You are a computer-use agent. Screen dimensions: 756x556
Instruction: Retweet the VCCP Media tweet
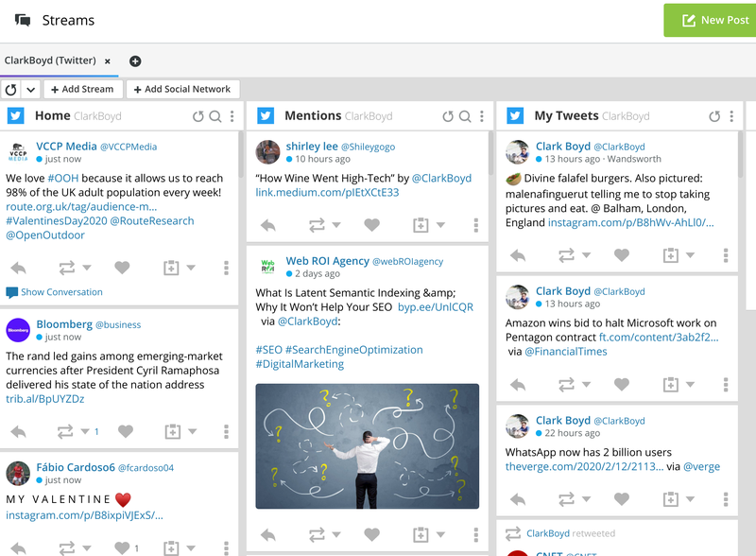67,268
